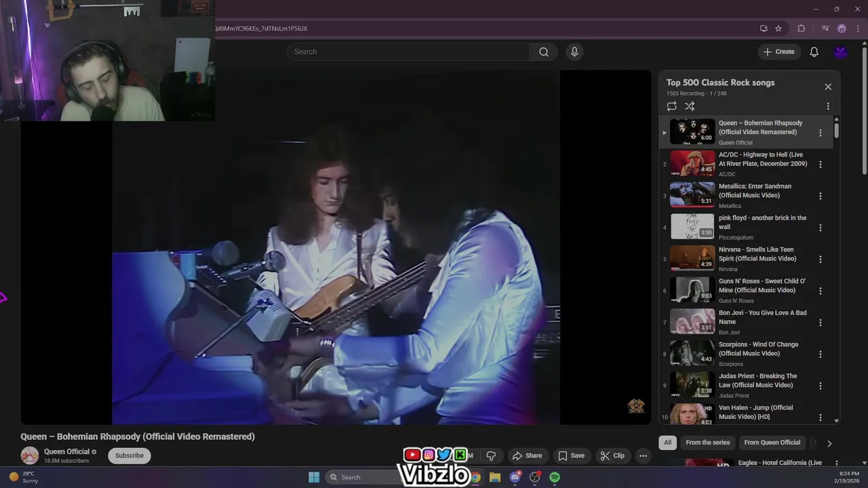Open taskbar clock showing 8:24 PM
This screenshot has width=868, height=488.
848,477
